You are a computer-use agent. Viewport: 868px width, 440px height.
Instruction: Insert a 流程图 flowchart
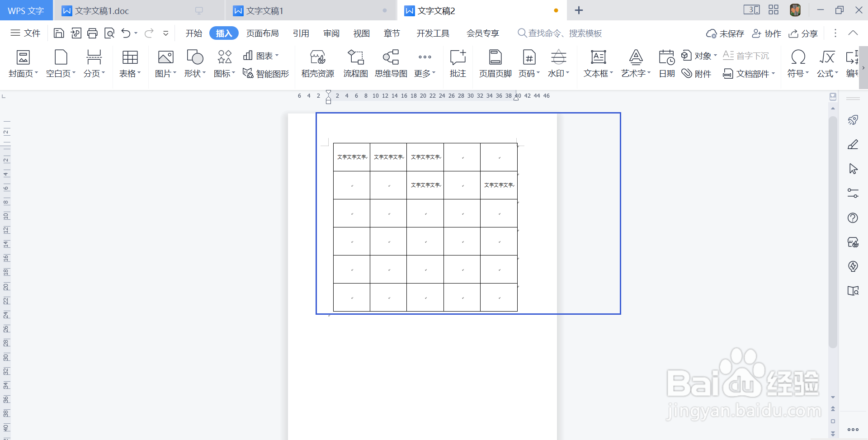click(355, 64)
